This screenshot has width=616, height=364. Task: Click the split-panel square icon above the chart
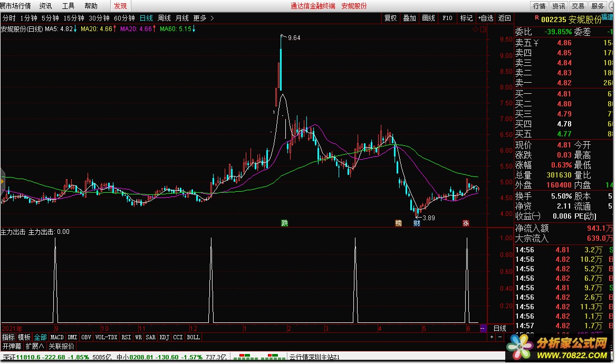pos(483,29)
